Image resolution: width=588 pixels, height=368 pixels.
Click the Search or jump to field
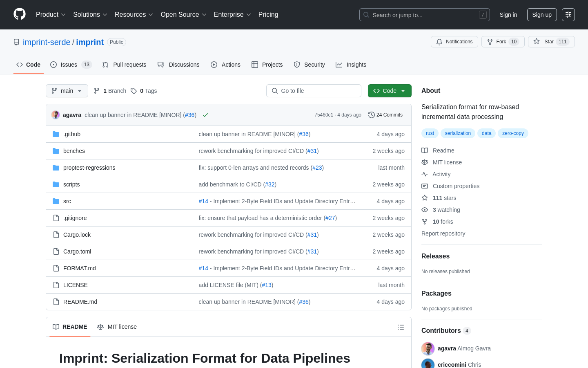point(425,15)
